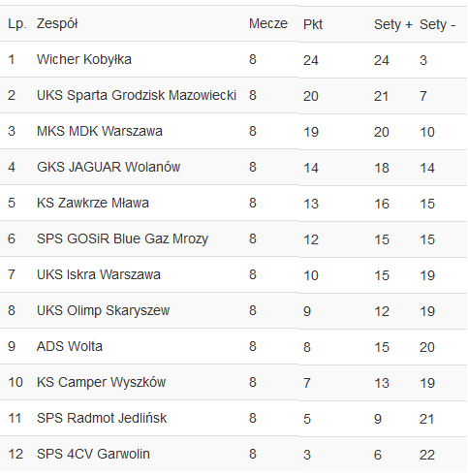468x476 pixels.
Task: Click the UKS Iskra Warszawa team name
Action: pyautogui.click(x=99, y=274)
